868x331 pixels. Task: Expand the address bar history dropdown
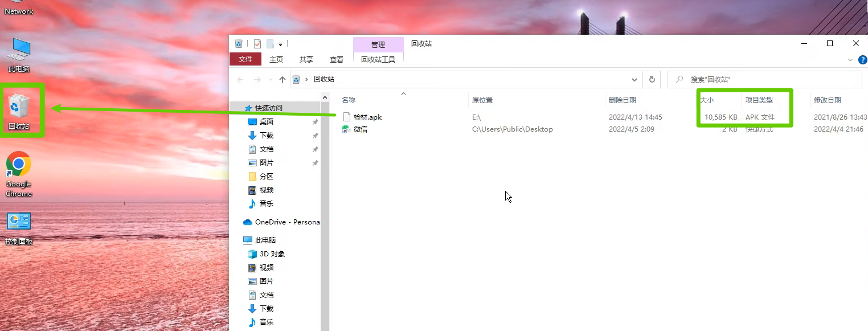click(x=634, y=80)
